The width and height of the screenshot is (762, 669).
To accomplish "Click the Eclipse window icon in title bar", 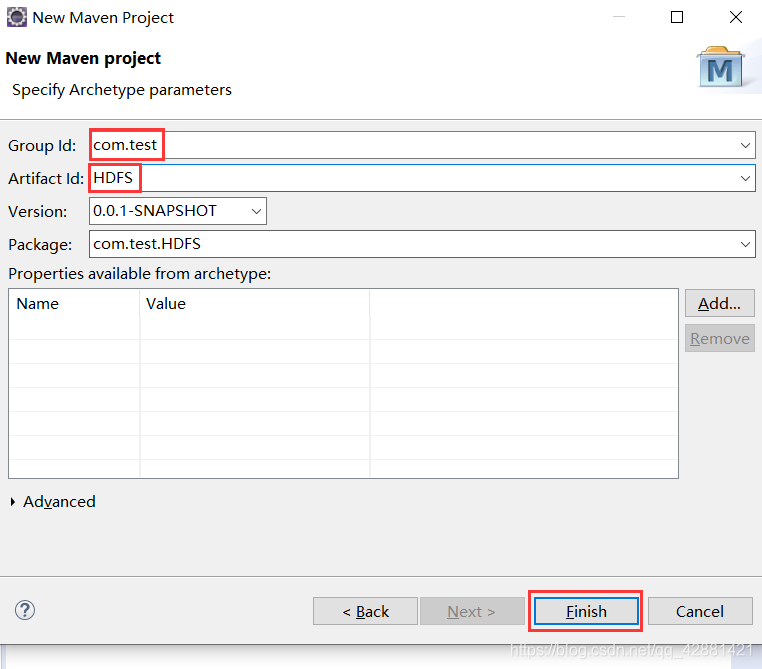I will tap(17, 17).
